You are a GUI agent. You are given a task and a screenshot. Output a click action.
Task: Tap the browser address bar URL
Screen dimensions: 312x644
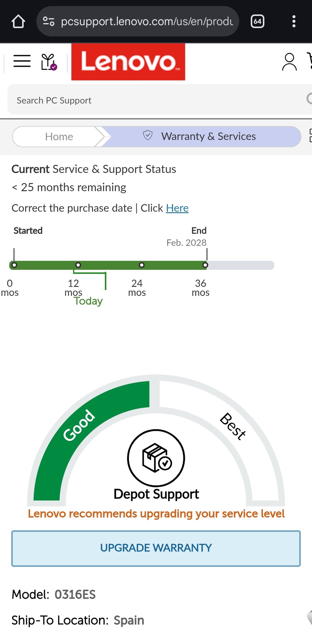point(147,21)
